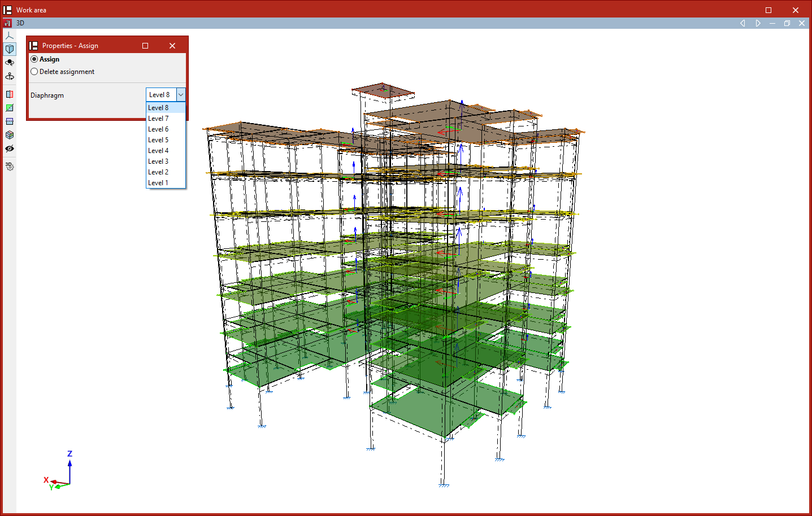
Task: Choose the orbit rotation tool icon
Action: [10, 63]
